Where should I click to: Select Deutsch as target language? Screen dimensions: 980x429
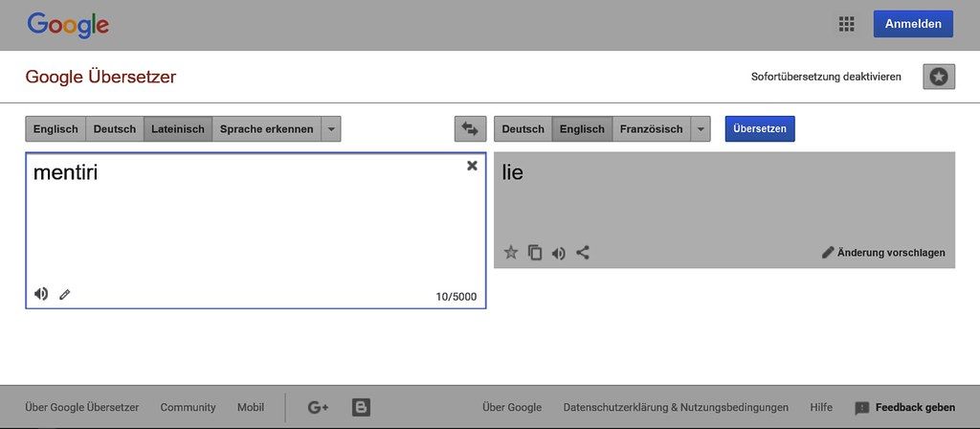(523, 129)
